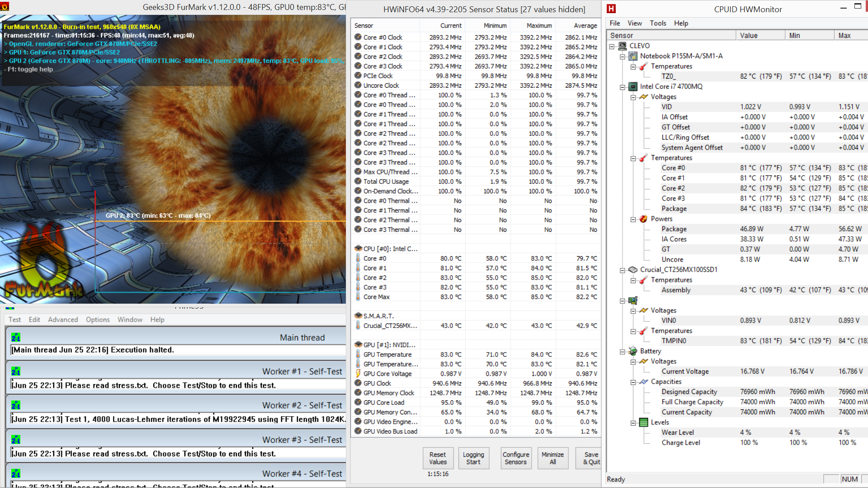Image resolution: width=868 pixels, height=488 pixels.
Task: Open HWMonitor View menu
Action: click(x=635, y=23)
